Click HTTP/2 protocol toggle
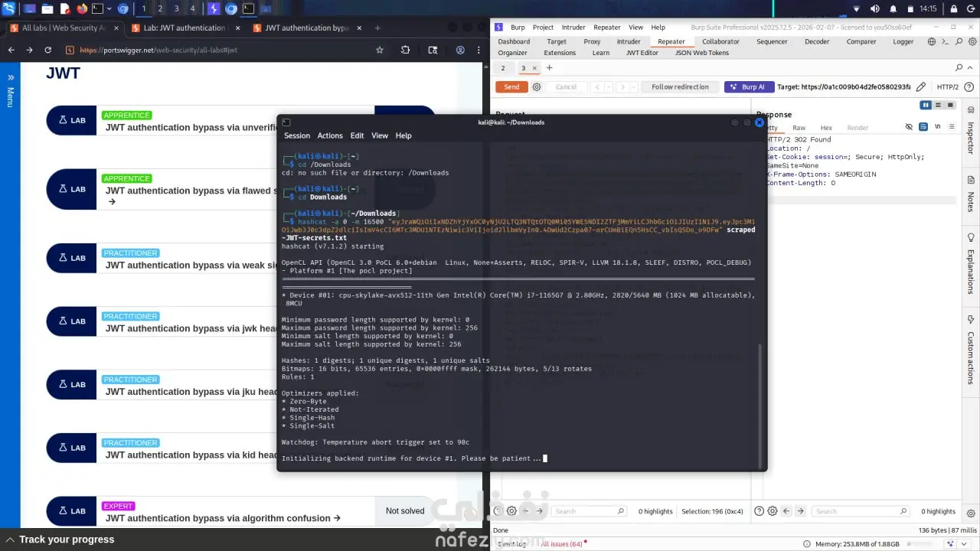 948,86
